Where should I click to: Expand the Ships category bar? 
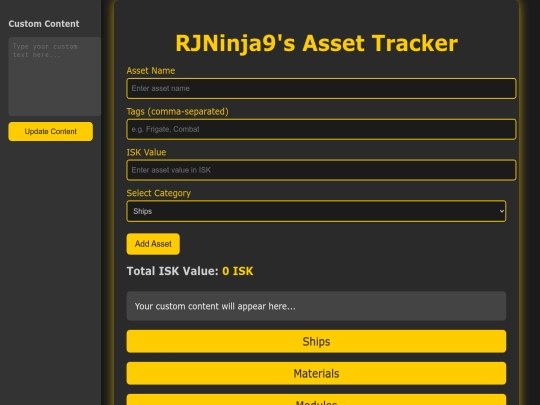point(316,341)
